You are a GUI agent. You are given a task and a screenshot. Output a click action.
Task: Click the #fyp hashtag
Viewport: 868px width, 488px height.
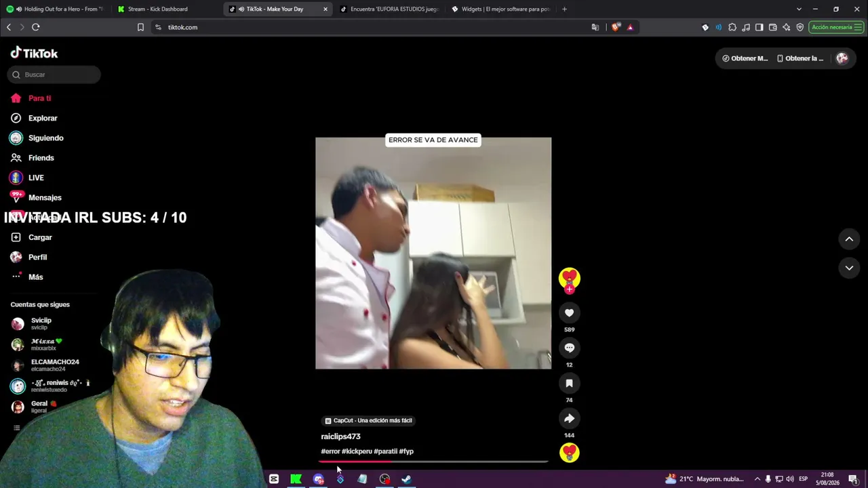coord(406,451)
